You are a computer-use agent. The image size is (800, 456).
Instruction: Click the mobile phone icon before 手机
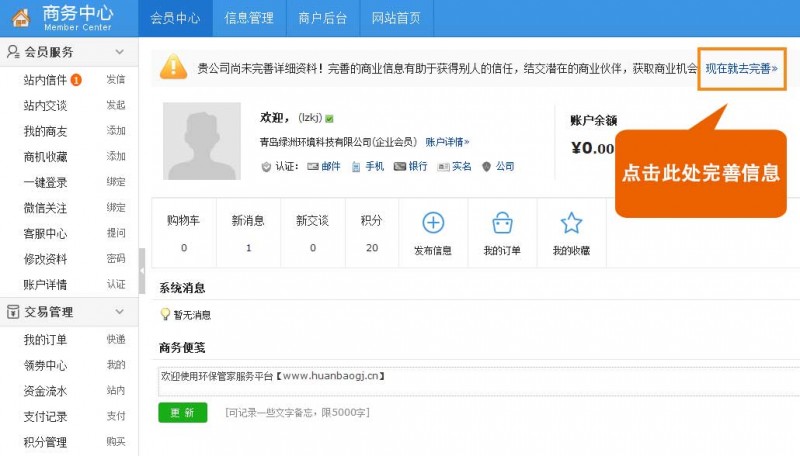click(x=356, y=166)
